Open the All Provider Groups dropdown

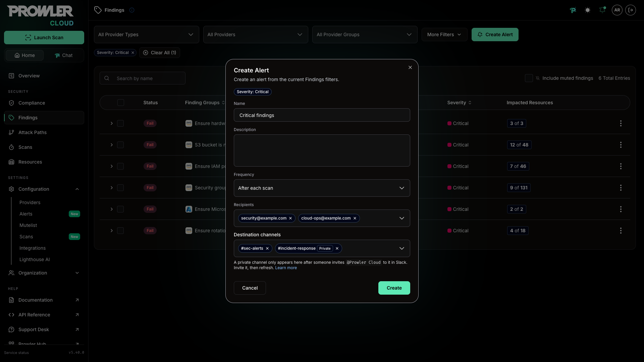click(365, 35)
